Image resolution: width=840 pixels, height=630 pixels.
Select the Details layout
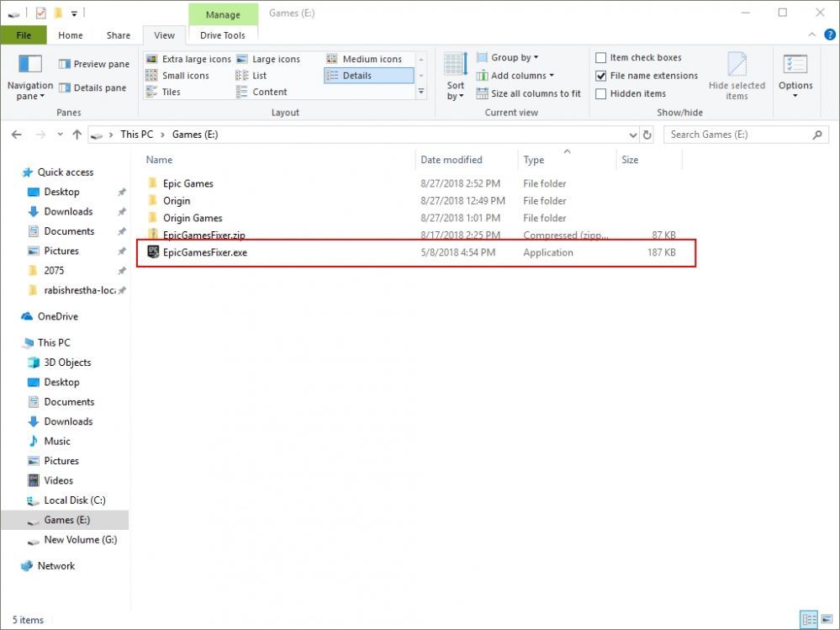(x=368, y=76)
